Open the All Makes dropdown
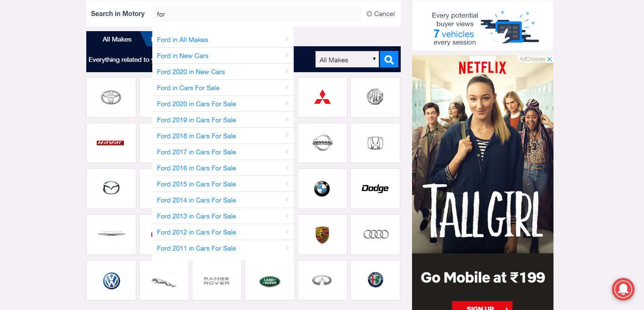 click(347, 59)
